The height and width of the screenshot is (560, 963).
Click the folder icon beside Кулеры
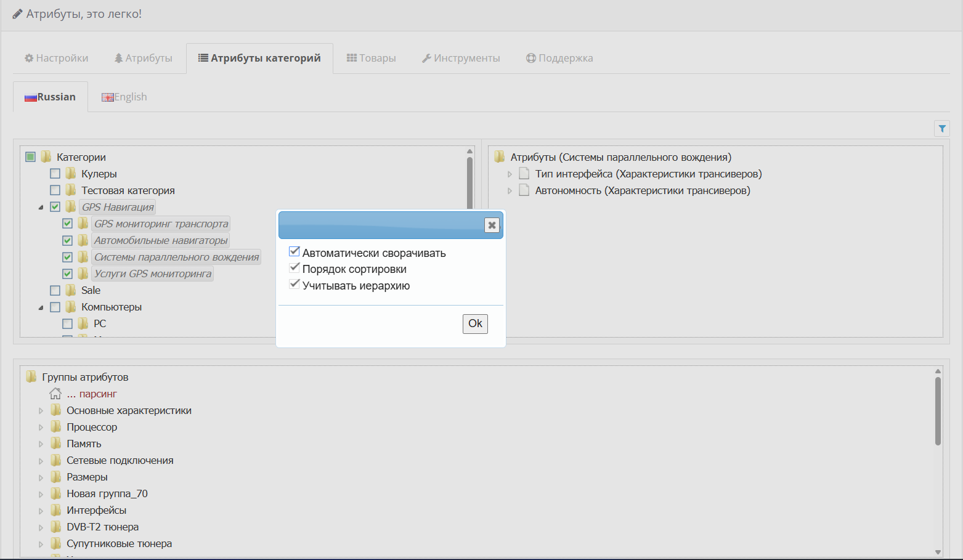coord(71,174)
